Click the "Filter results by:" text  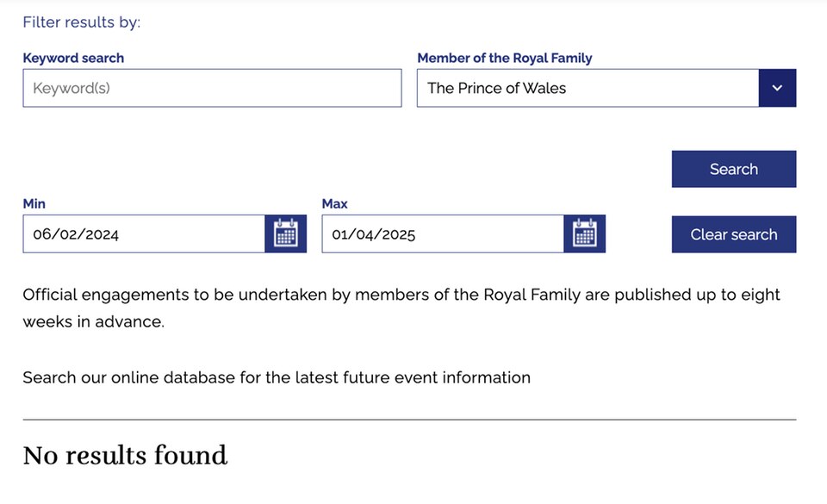pos(81,22)
